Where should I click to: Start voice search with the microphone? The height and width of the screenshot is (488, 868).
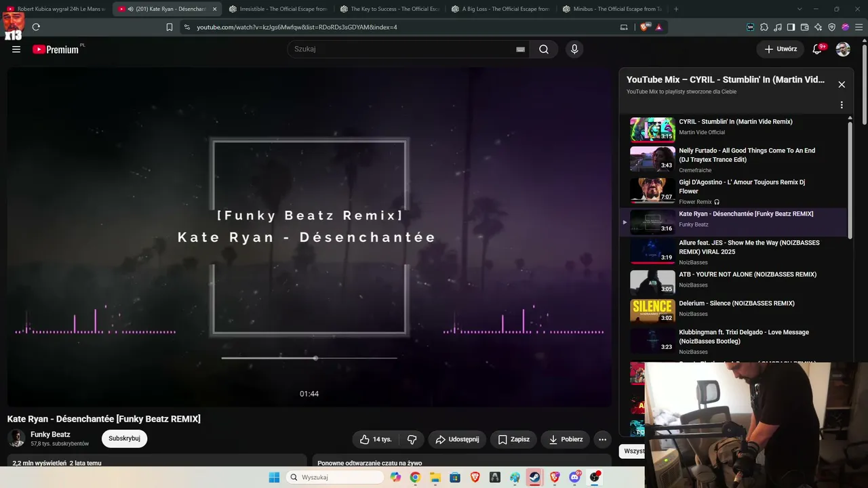point(574,49)
